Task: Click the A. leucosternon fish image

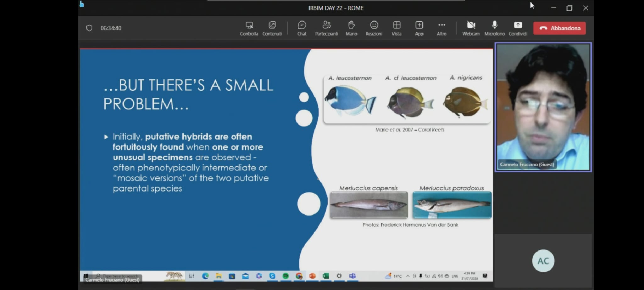Action: point(350,100)
